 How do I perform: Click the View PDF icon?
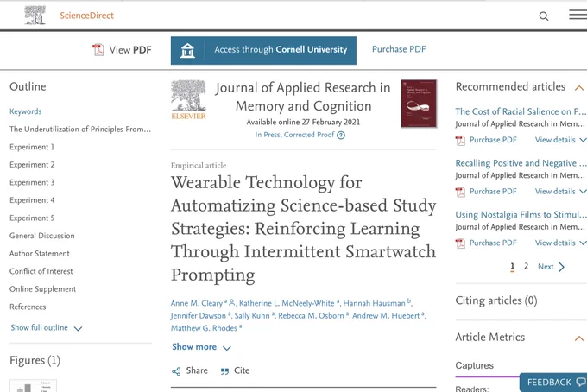[98, 50]
